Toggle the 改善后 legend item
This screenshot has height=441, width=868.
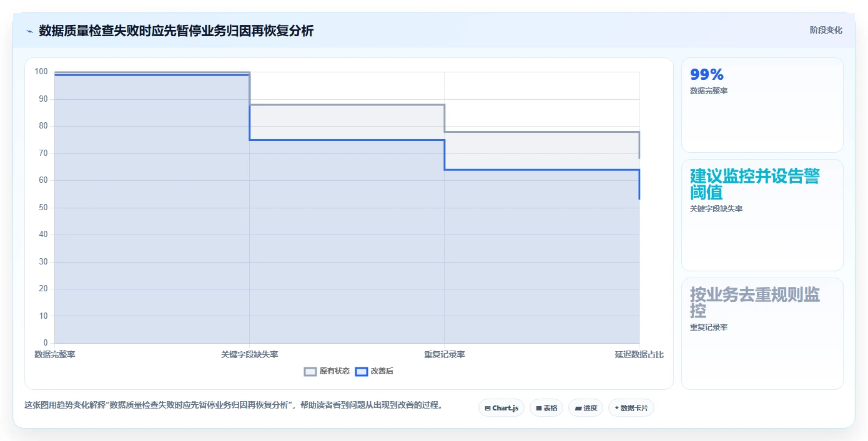[x=374, y=371]
